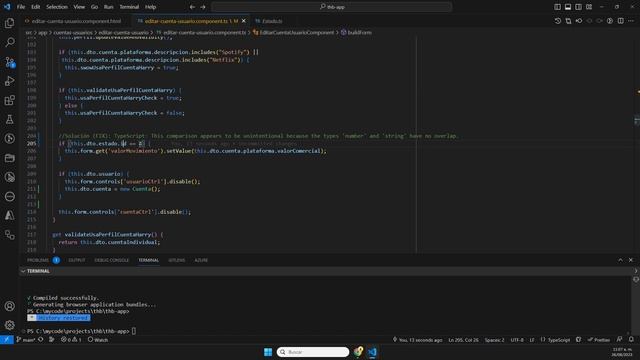Split the editor to the right
The image size is (640, 360).
coord(620,21)
